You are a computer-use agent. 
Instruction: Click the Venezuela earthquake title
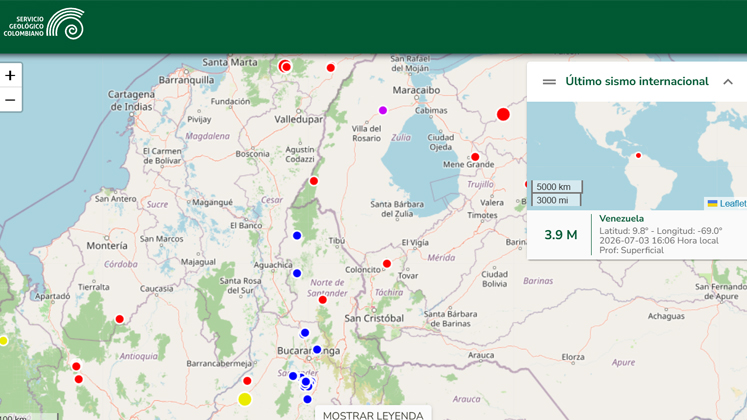coord(621,219)
